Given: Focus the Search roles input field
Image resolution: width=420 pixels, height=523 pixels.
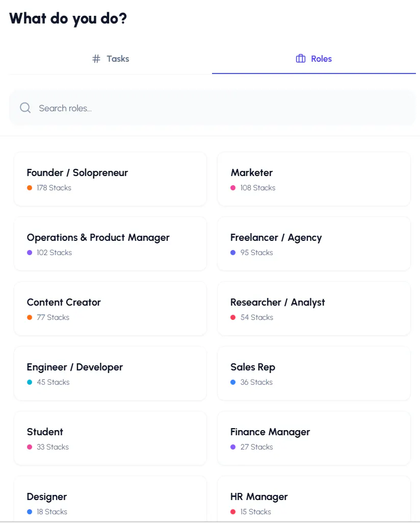Looking at the screenshot, I should point(212,108).
